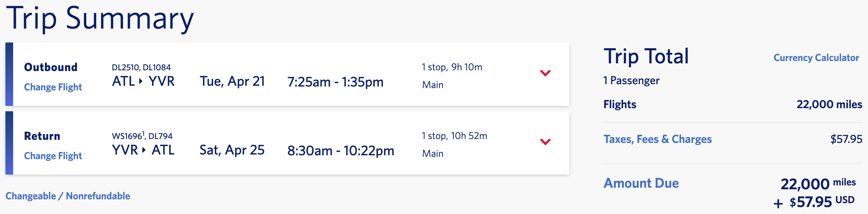
Task: Open Taxes, Fees & Charges breakdown
Action: [x=657, y=139]
